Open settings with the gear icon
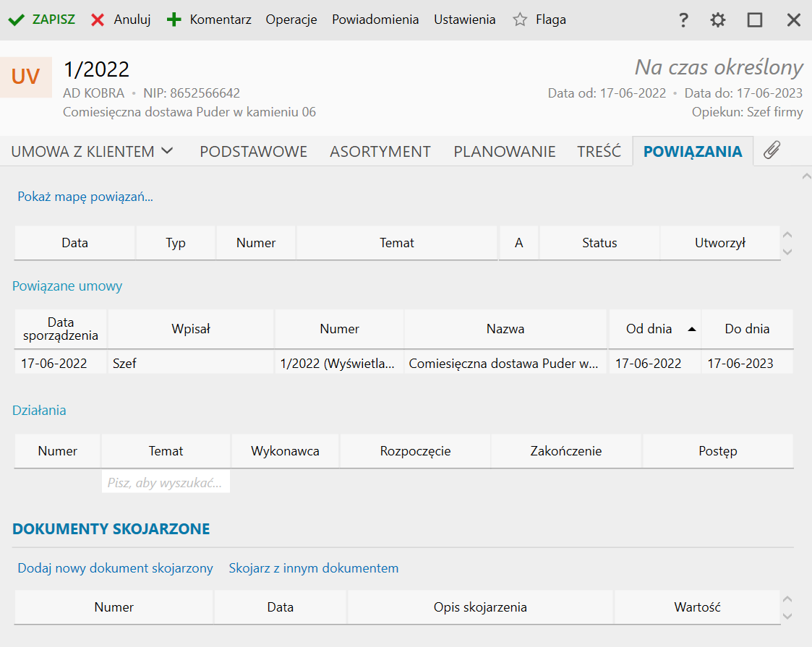The image size is (812, 647). point(717,20)
